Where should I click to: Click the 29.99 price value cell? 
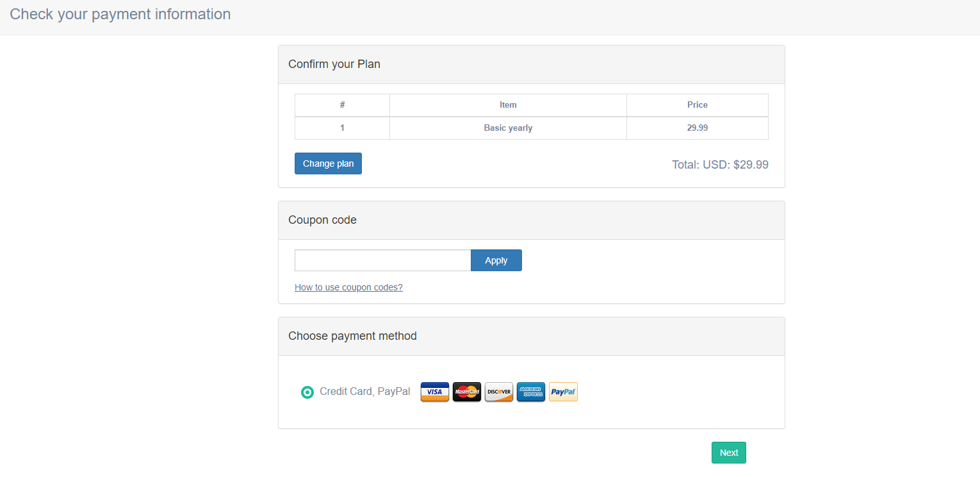[697, 128]
